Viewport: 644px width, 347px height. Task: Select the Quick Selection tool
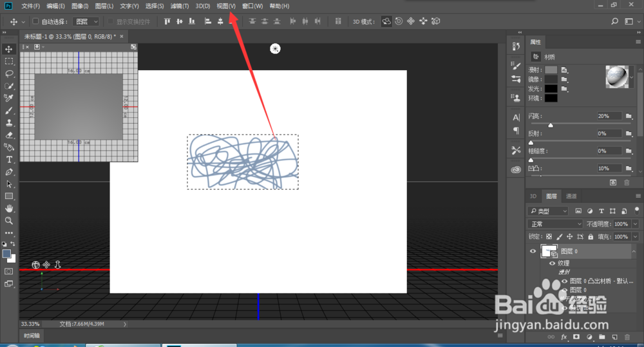click(x=8, y=86)
